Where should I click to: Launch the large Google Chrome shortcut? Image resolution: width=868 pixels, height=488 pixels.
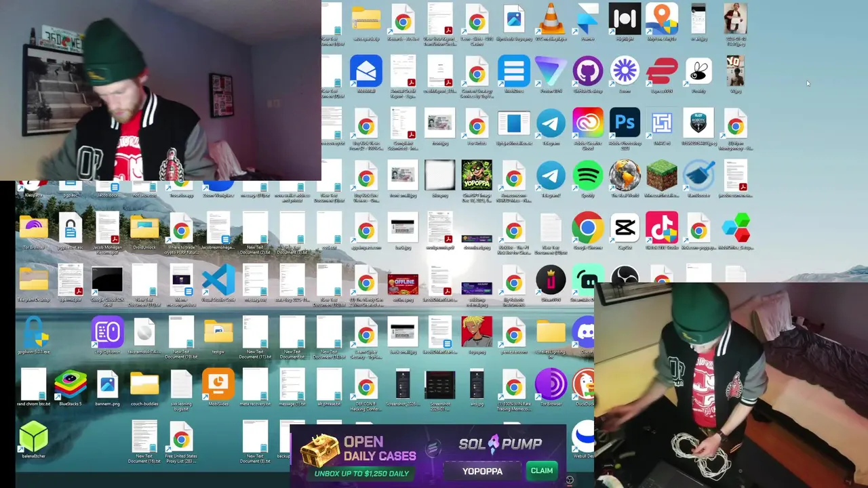click(x=587, y=228)
